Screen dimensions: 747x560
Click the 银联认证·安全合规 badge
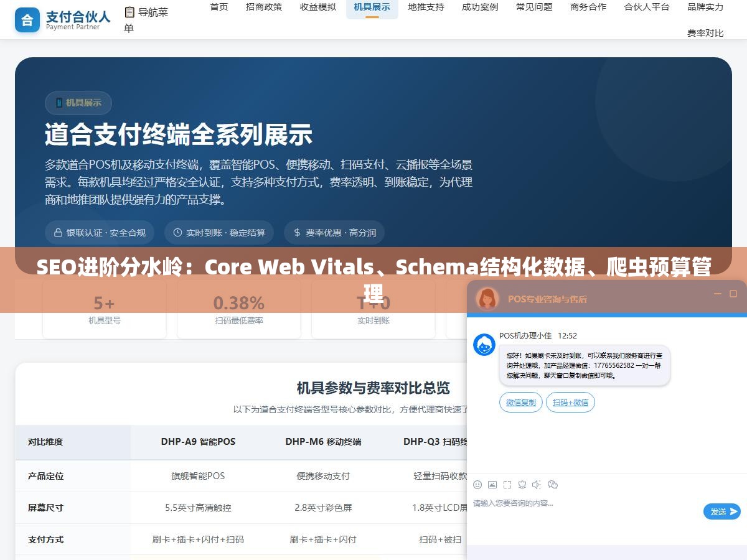[x=100, y=233]
